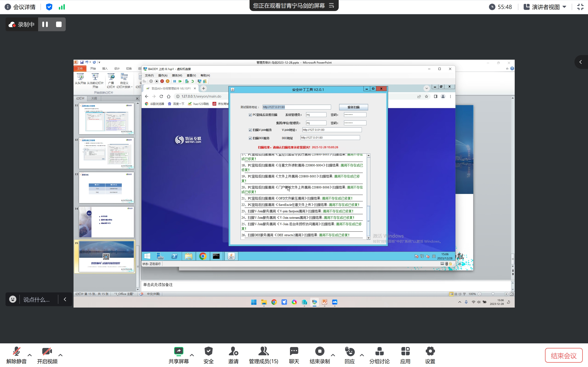Image resolution: width=588 pixels, height=367 pixels.
Task: Expand audio options arrow beside unmute
Action: (x=30, y=355)
